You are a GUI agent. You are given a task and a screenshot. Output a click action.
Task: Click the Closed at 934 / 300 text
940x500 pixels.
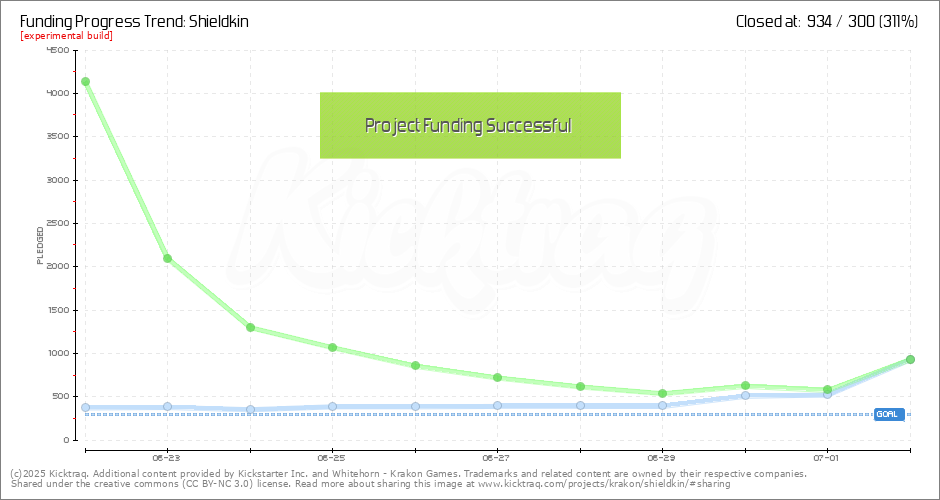tap(826, 20)
